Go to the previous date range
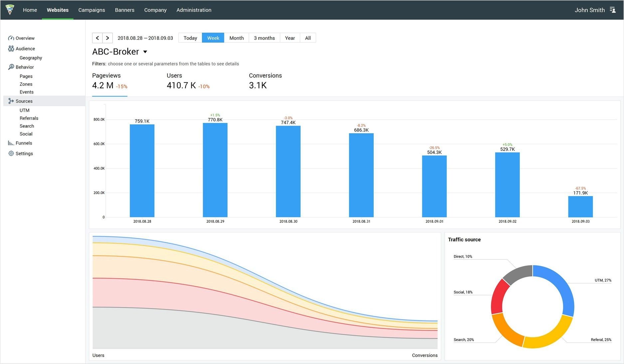 [97, 38]
